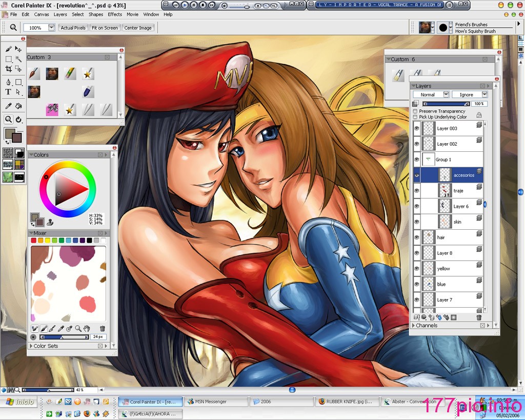The width and height of the screenshot is (525, 420).
Task: Open the Canvas menu
Action: [x=42, y=14]
